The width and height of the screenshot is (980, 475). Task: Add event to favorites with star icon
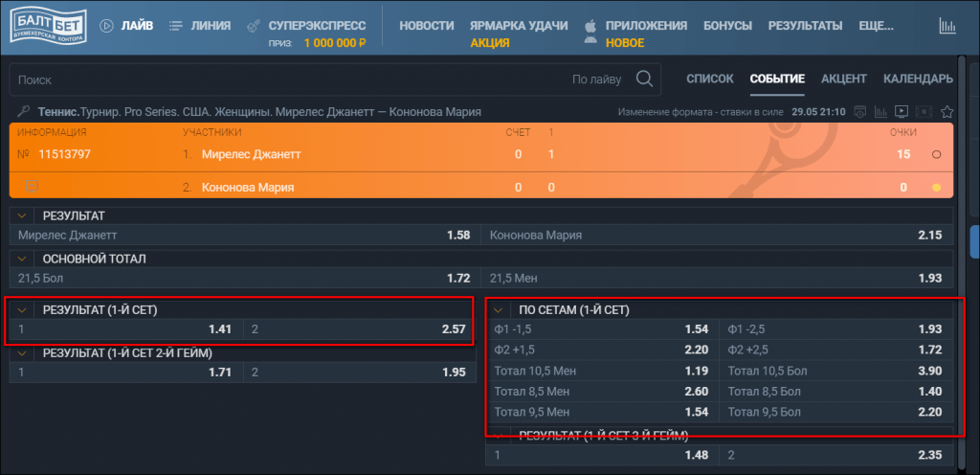[x=947, y=112]
